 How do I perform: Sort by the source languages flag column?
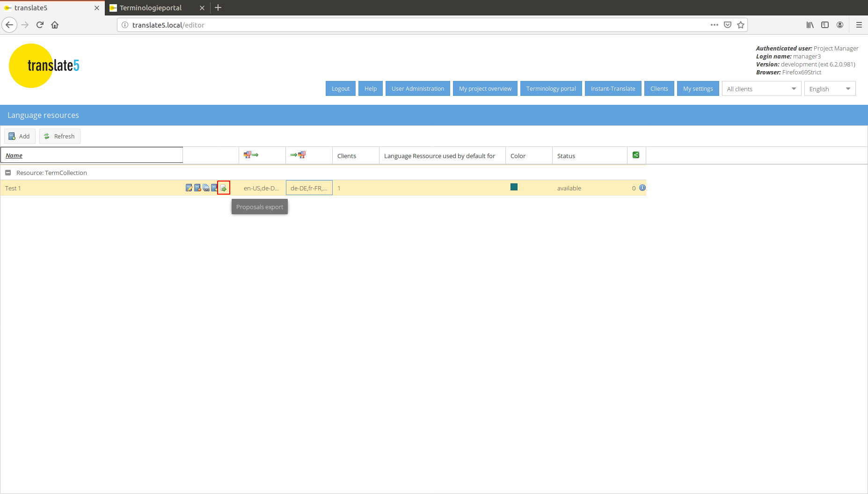(x=251, y=155)
